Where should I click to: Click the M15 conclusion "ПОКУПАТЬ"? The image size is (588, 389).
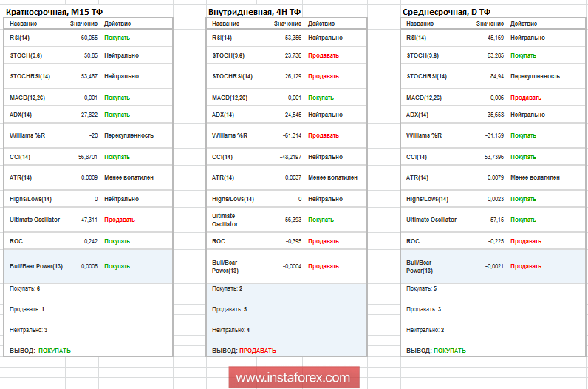55,351
